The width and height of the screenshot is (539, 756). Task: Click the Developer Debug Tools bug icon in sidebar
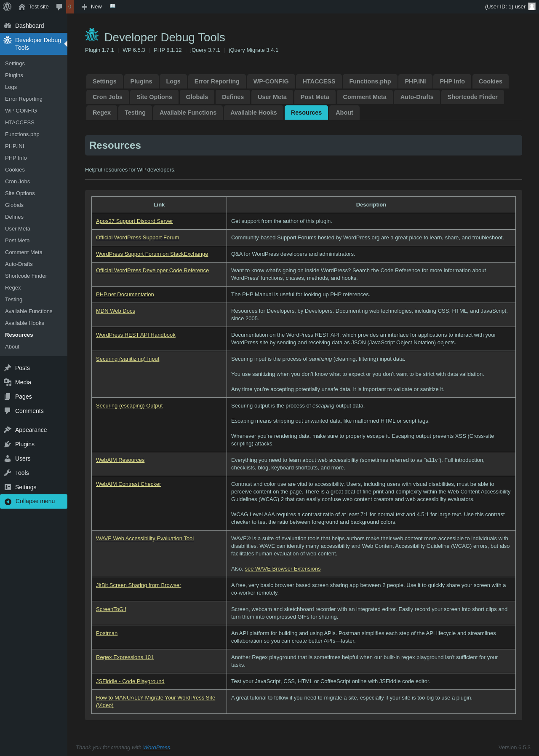tap(8, 40)
